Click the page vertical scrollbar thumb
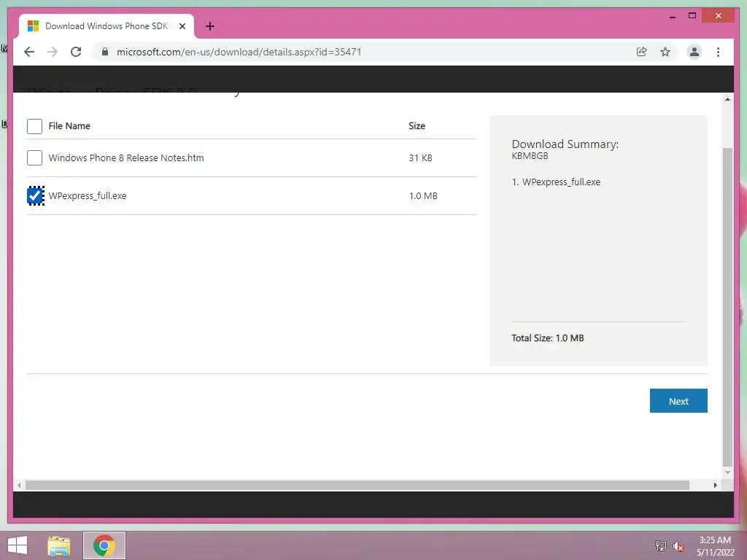Viewport: 747px width, 560px height. 727,307
